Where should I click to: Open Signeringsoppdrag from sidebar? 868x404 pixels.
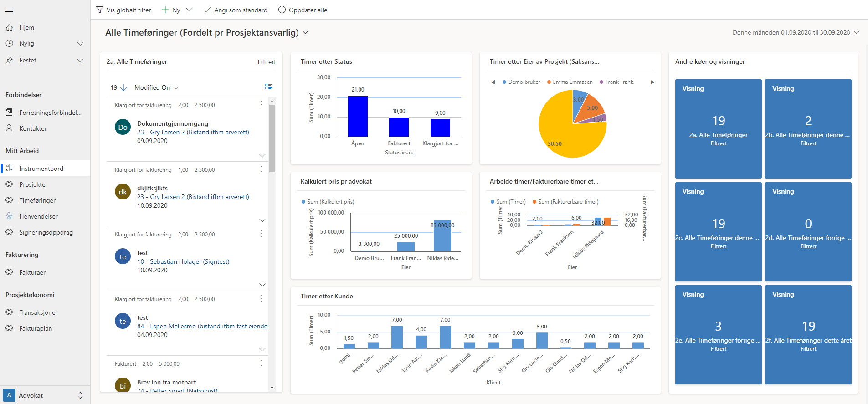pyautogui.click(x=45, y=232)
